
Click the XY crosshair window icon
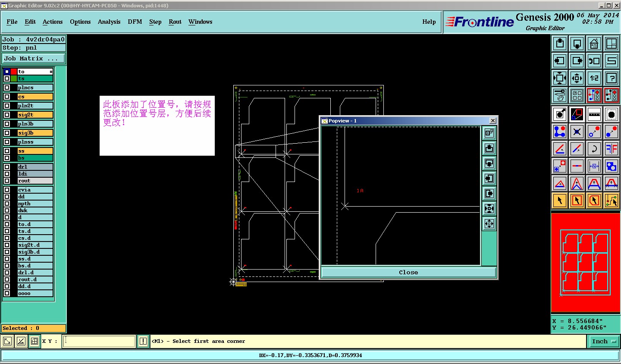pyautogui.click(x=612, y=44)
